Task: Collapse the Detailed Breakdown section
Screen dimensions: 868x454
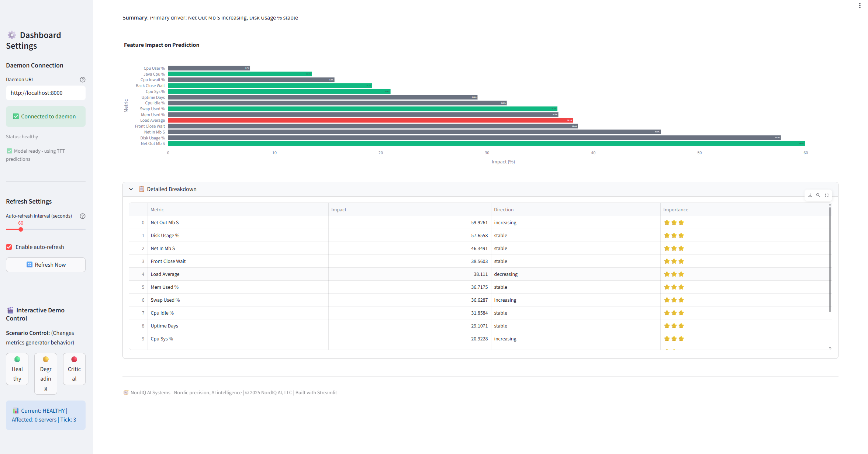Action: click(131, 189)
